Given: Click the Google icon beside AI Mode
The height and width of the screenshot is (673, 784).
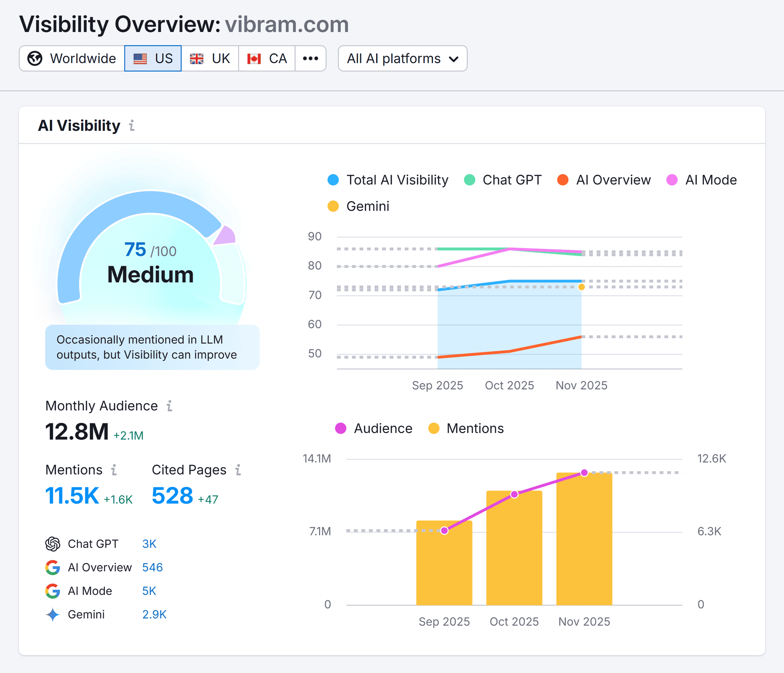Looking at the screenshot, I should pos(53,591).
